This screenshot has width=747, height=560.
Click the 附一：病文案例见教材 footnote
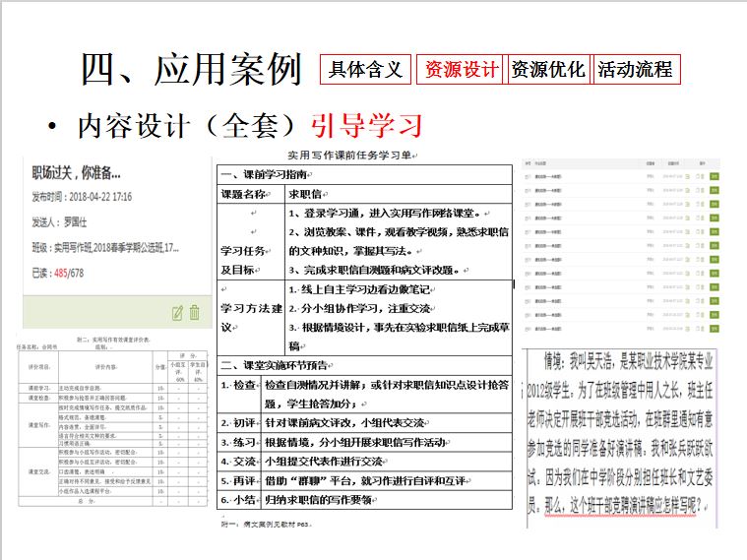tap(267, 525)
